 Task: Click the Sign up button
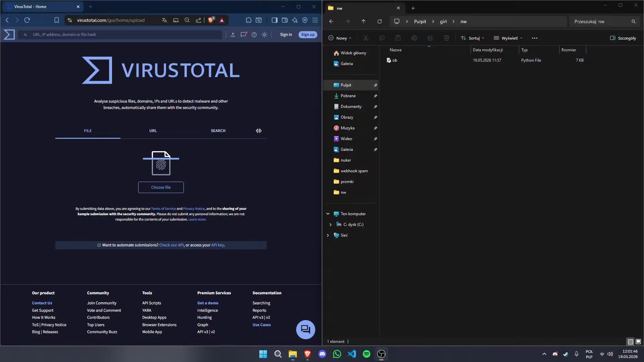[308, 35]
